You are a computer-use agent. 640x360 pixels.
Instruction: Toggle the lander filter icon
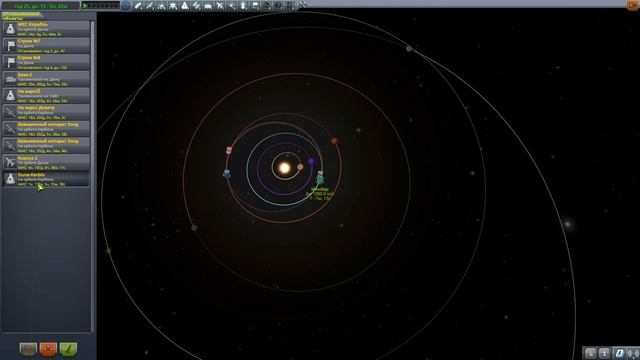(x=173, y=6)
